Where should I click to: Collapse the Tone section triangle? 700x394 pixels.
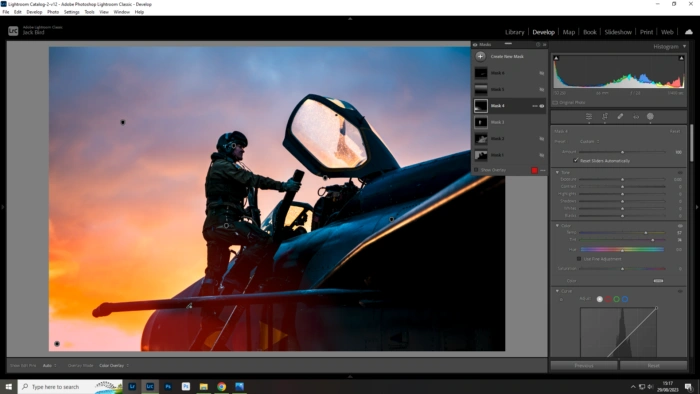[557, 172]
